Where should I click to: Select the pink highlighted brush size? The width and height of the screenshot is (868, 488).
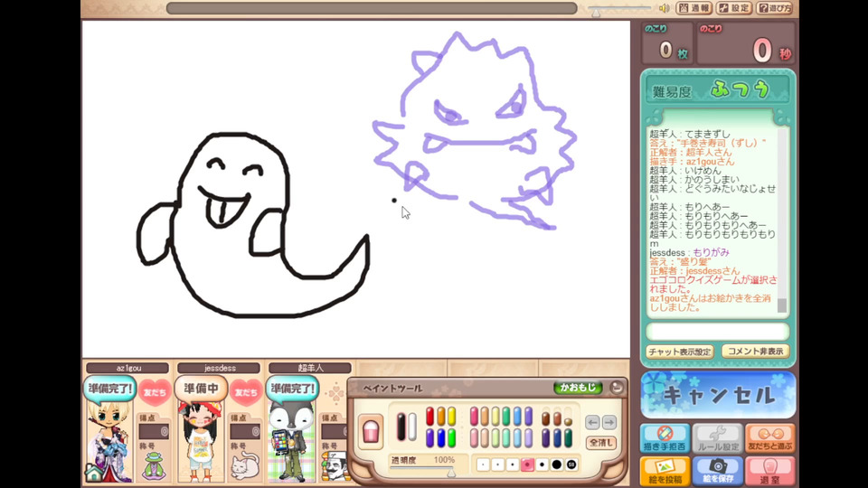click(x=527, y=465)
